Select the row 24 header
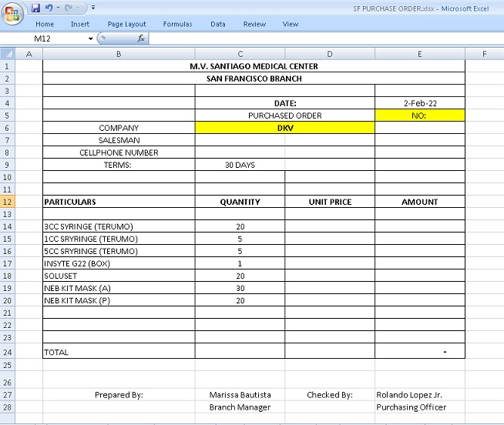 [8, 352]
